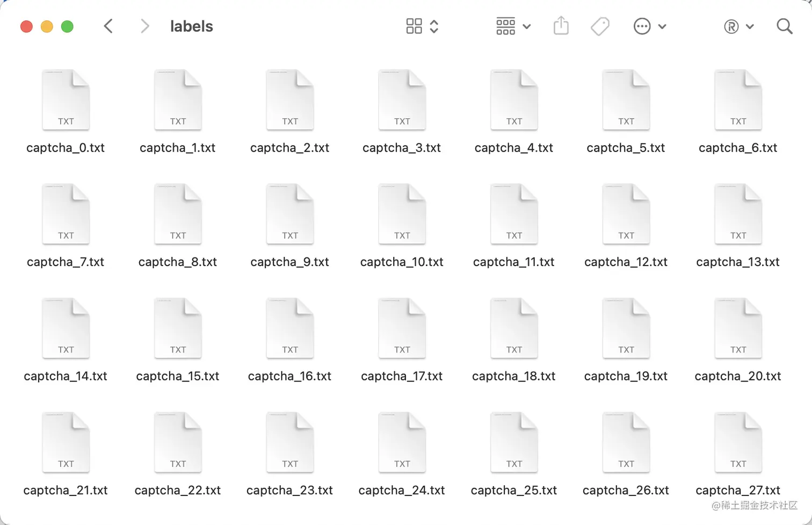
Task: Switch to icon grid view
Action: pos(414,26)
